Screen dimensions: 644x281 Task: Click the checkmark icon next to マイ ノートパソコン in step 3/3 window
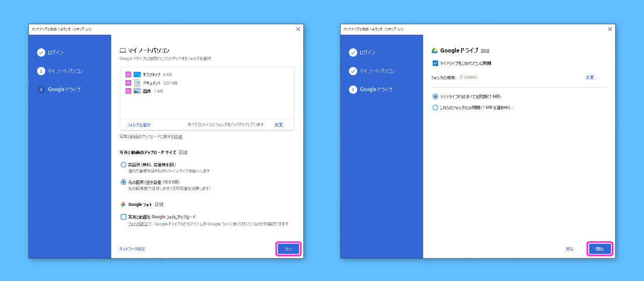(x=353, y=71)
